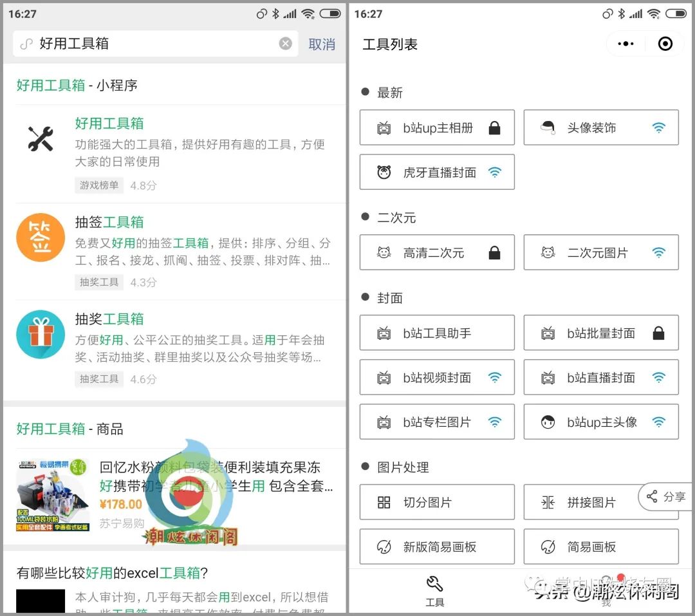The image size is (695, 616).
Task: Tap the 分享 share button
Action: (666, 496)
